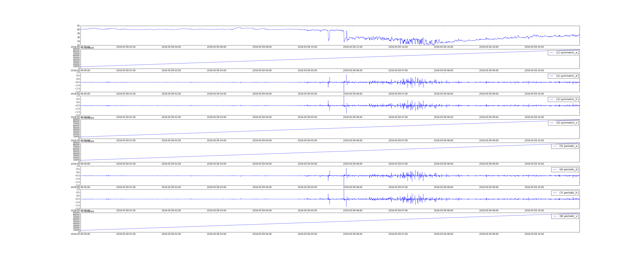Click the "2018-05-09 05:00" label under symmetric_d plot

coord(307,94)
